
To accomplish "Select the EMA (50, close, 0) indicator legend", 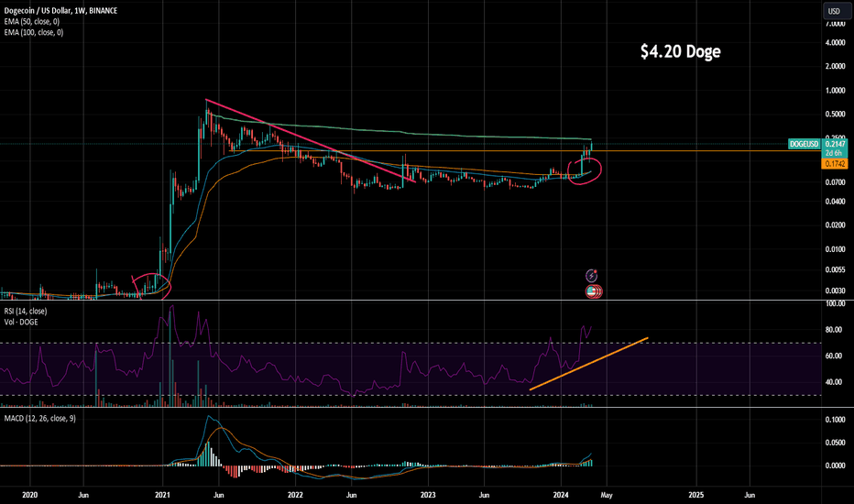I will point(31,21).
